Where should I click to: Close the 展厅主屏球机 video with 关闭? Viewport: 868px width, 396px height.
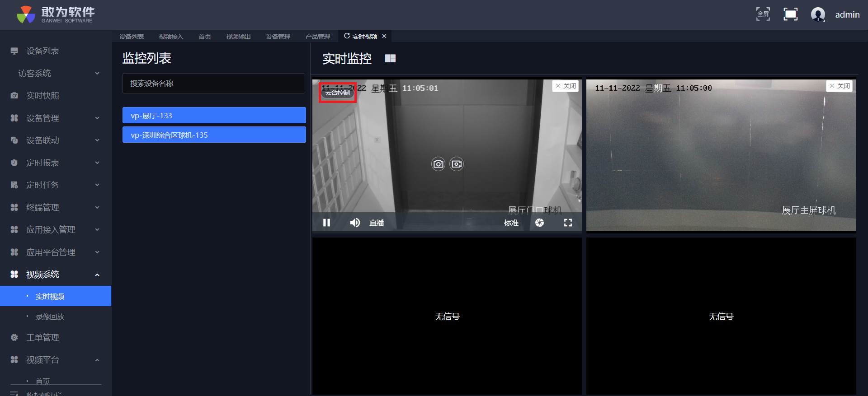pos(840,86)
